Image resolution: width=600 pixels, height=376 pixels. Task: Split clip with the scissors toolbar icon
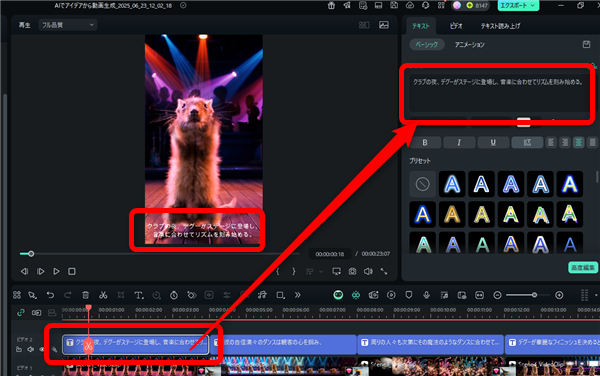pos(103,295)
